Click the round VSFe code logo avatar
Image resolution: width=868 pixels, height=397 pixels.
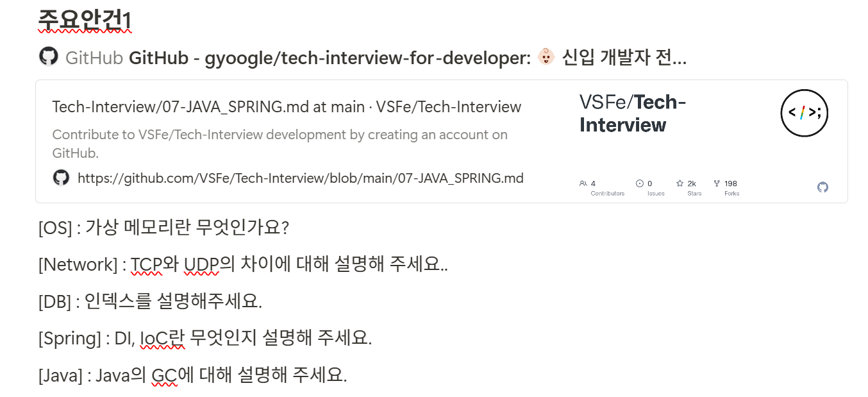click(804, 113)
